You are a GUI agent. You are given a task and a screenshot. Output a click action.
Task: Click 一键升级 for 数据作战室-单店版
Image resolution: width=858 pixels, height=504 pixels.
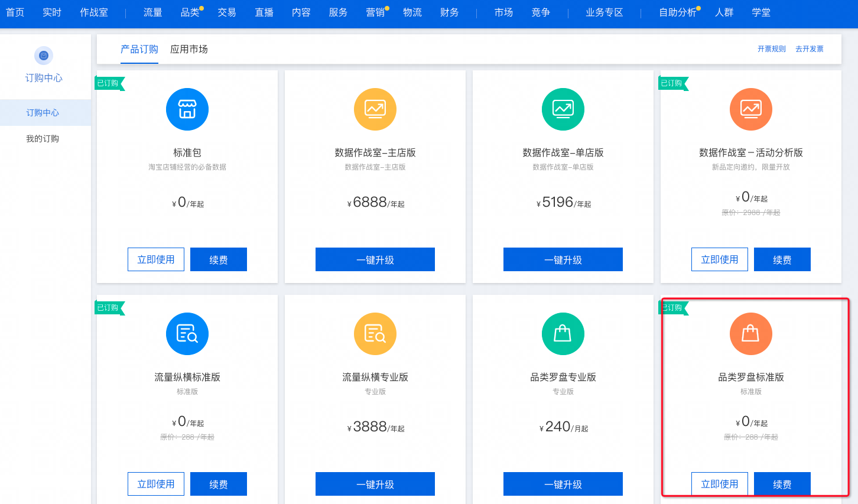[x=563, y=259]
